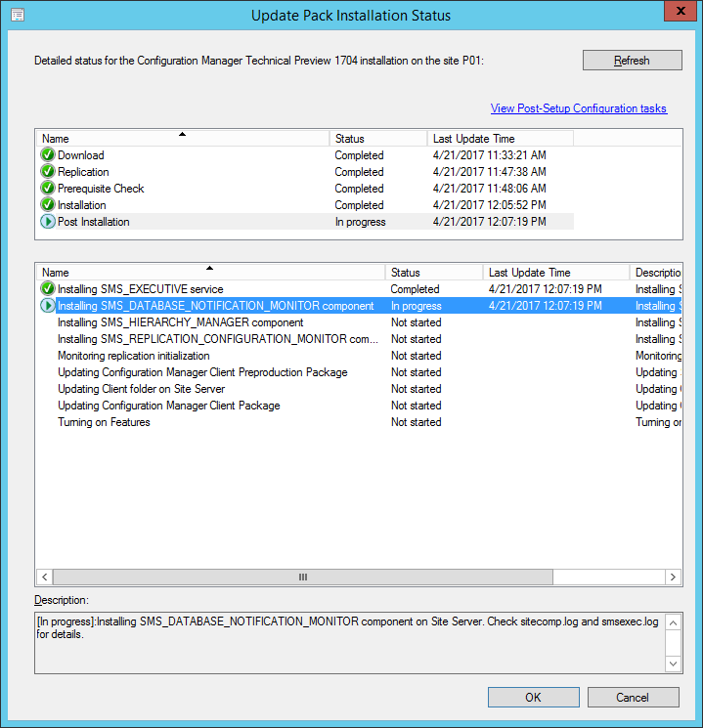Click Completed status of SMS_EXECUTIVE service row

click(415, 289)
